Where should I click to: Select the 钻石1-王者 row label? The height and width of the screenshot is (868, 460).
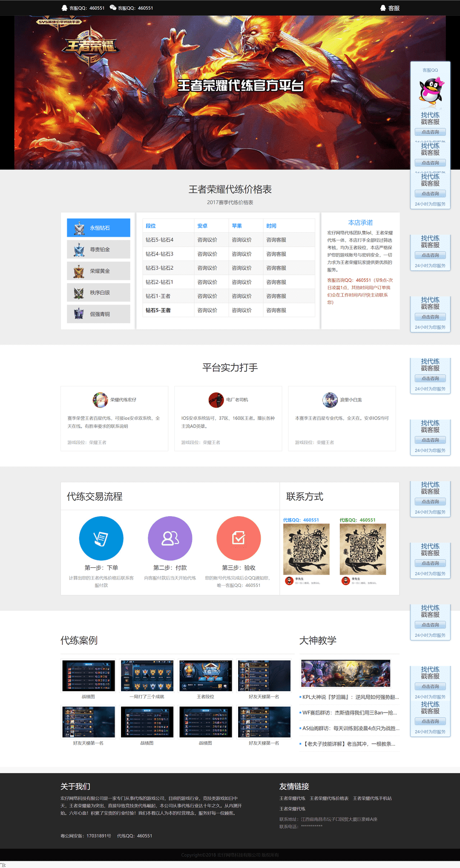click(x=158, y=296)
